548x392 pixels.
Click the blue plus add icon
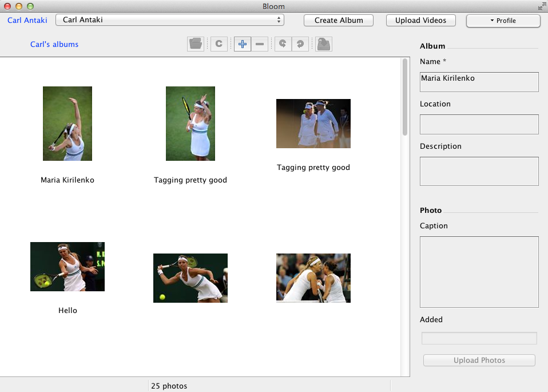(243, 44)
